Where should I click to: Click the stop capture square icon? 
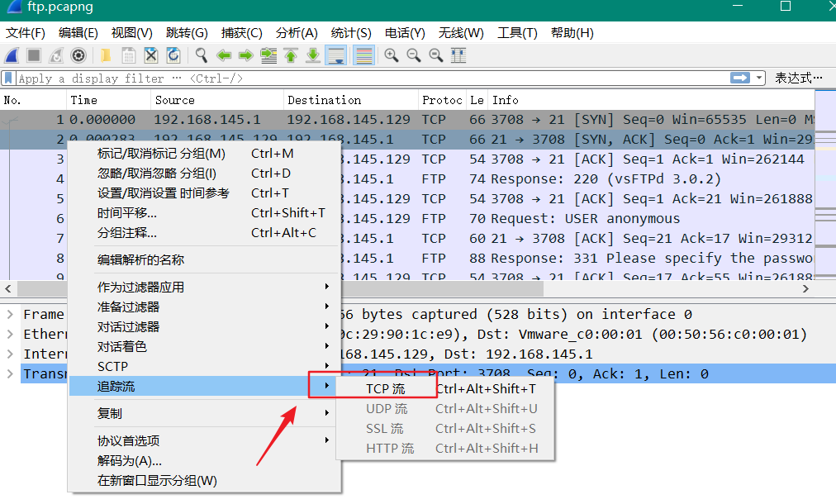click(34, 55)
